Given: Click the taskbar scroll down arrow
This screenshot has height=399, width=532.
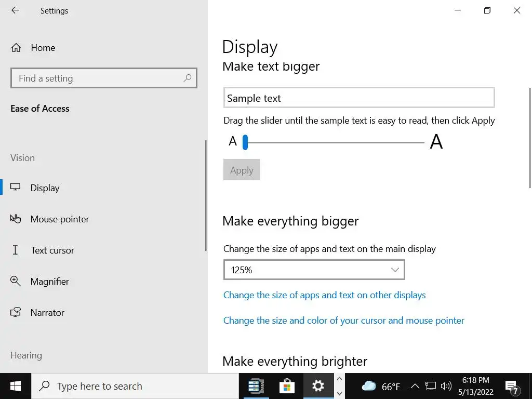Looking at the screenshot, I should coord(339,394).
